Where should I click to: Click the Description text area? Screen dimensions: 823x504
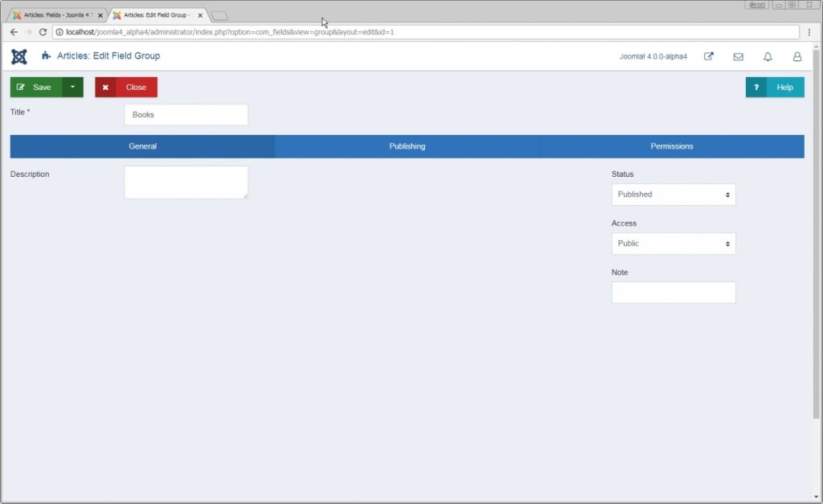[186, 182]
